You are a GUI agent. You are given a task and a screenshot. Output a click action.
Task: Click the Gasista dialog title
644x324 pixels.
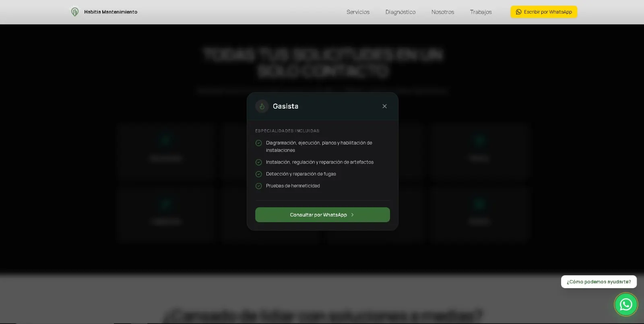tap(285, 106)
